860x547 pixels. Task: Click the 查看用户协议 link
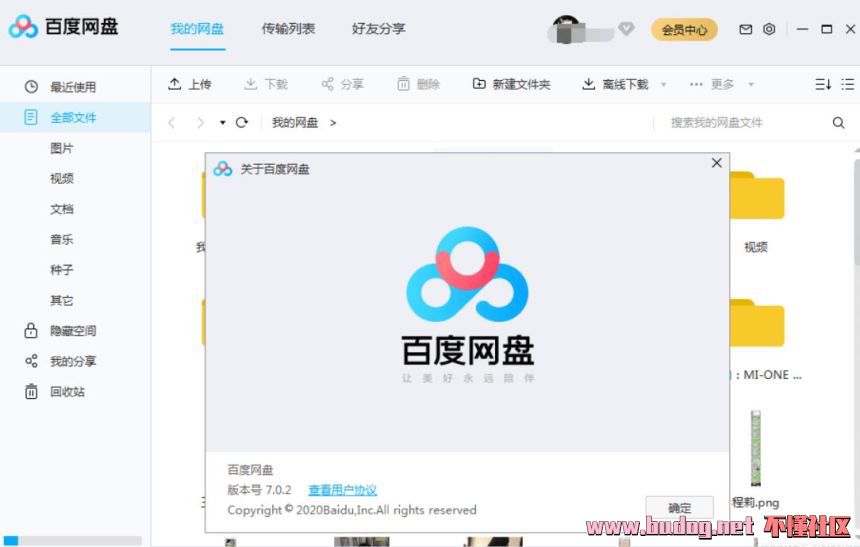pos(343,490)
